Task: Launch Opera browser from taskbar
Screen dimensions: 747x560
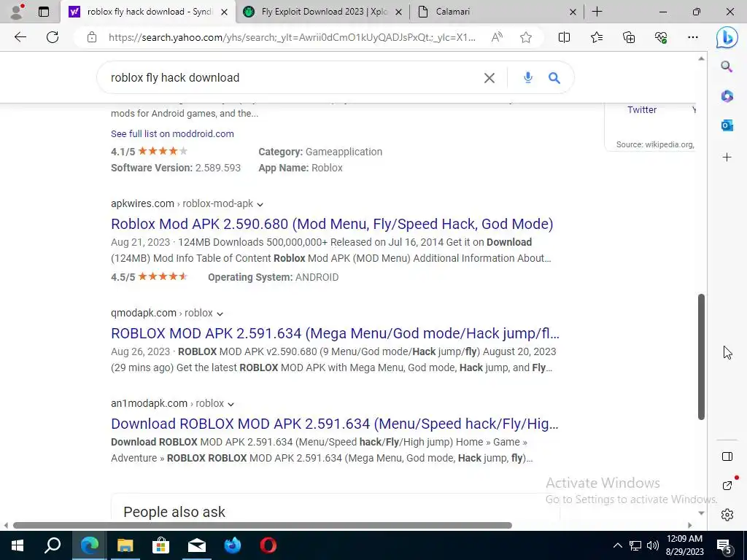Action: pos(268,545)
